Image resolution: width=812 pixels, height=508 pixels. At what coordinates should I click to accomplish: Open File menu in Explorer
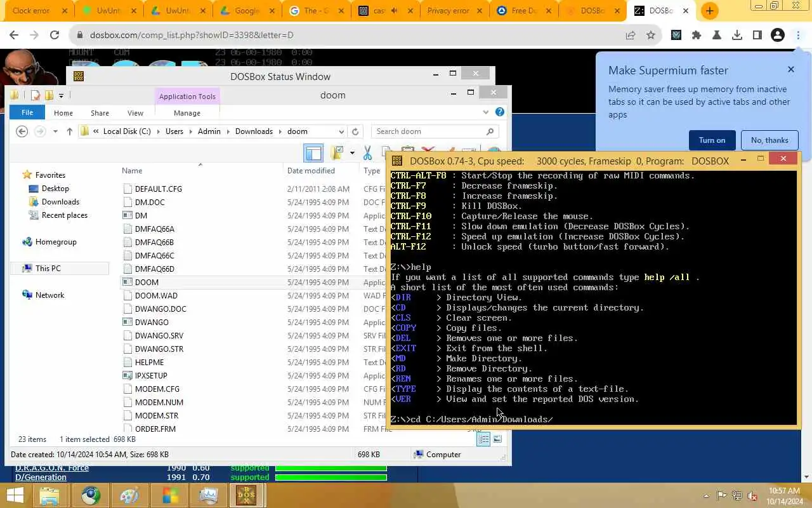pos(27,112)
